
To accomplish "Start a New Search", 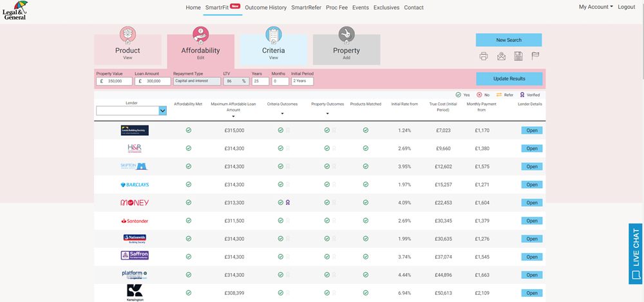I will pos(509,40).
